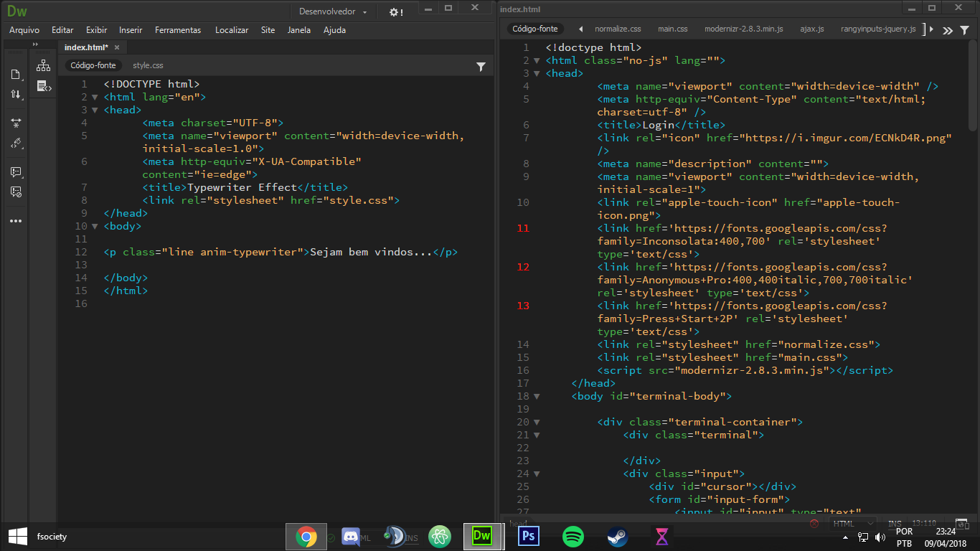This screenshot has width=980, height=551.
Task: Open the site structure hierarchy panel icon
Action: click(x=44, y=66)
